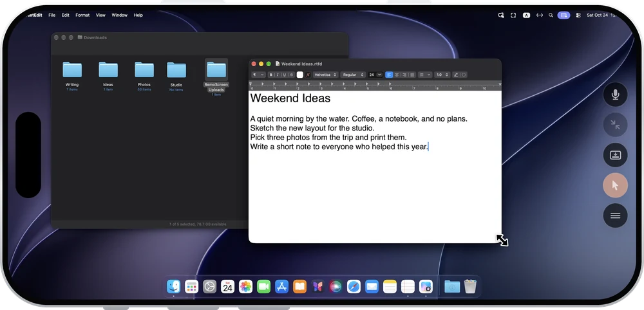Click the Spotlight search icon in menu bar
The height and width of the screenshot is (310, 644).
pos(551,15)
